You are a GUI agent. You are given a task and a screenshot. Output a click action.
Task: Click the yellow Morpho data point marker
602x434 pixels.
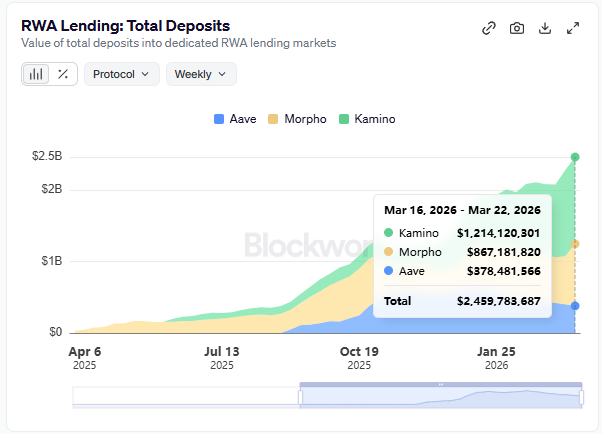[x=575, y=243]
